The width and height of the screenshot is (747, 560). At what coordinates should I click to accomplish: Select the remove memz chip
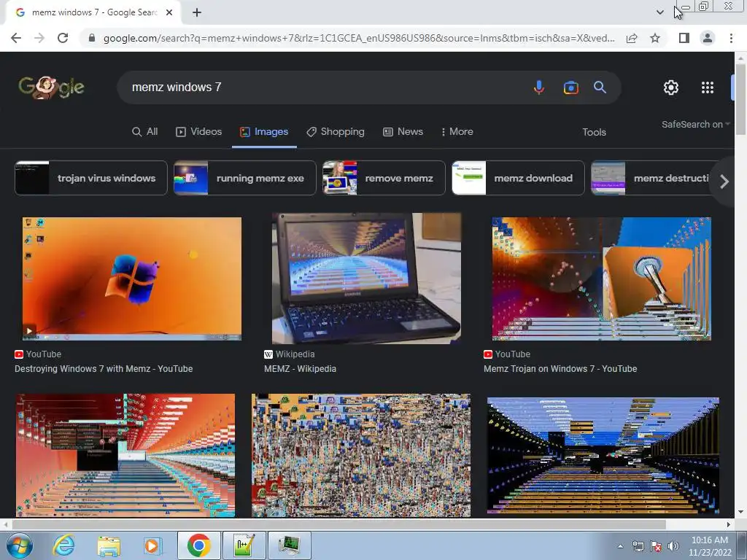click(x=384, y=178)
